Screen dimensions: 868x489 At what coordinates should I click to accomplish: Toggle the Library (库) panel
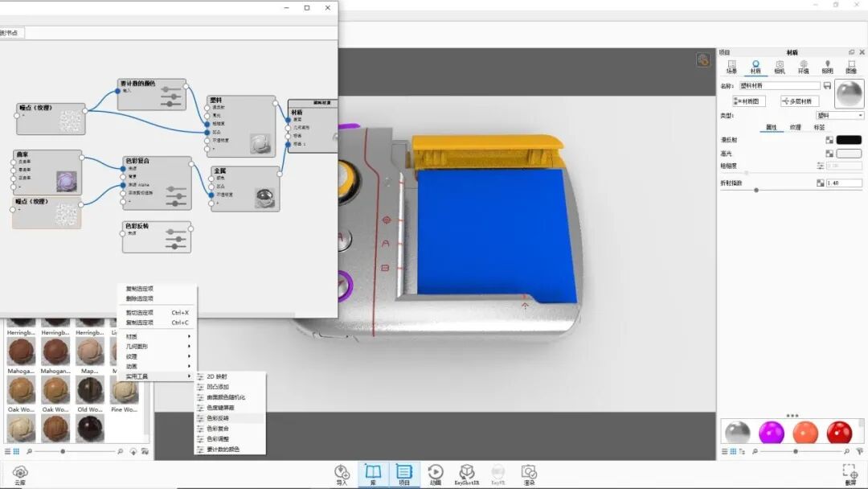(x=372, y=473)
